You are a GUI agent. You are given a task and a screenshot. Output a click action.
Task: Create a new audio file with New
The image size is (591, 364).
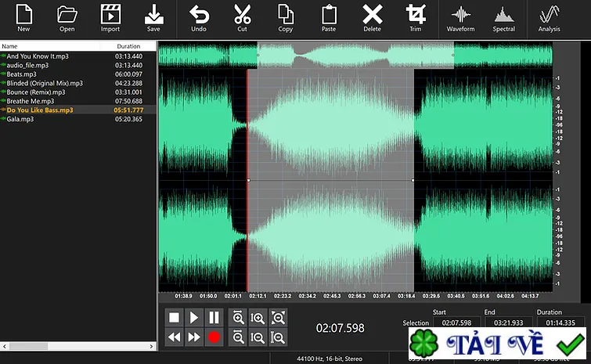pos(23,18)
